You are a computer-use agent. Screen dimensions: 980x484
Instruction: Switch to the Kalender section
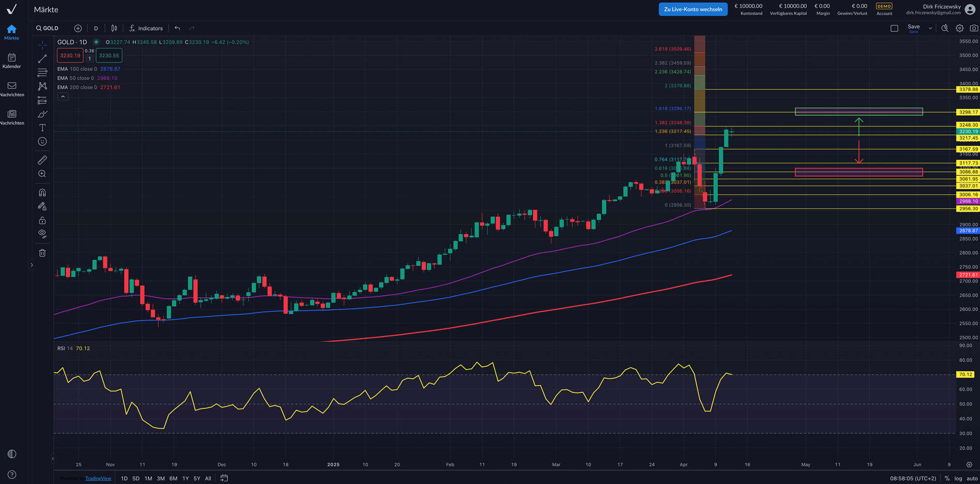pyautogui.click(x=11, y=61)
